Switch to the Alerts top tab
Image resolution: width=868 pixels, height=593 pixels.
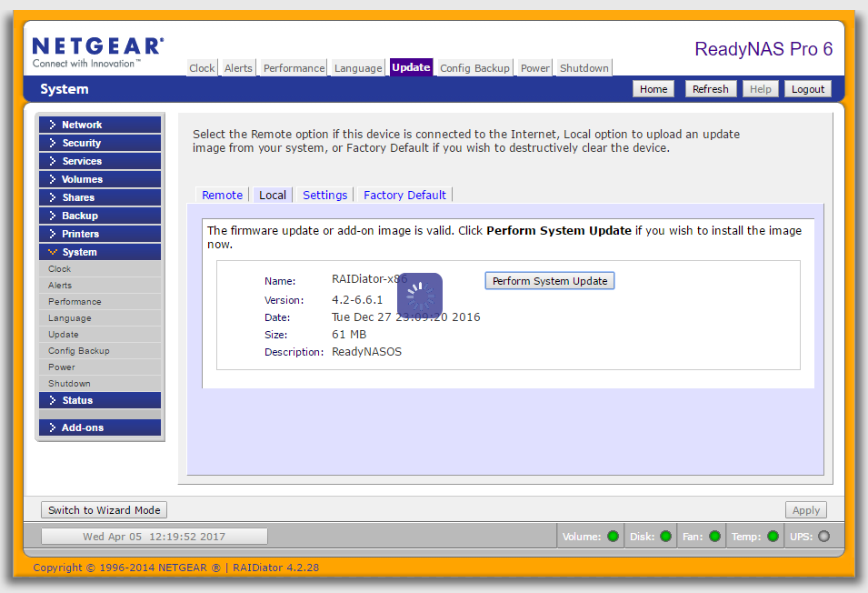[239, 67]
